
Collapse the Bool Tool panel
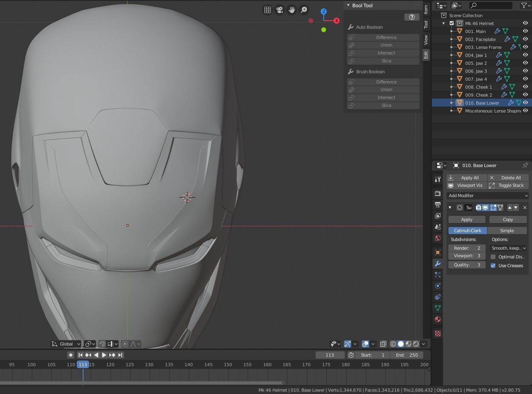[348, 6]
